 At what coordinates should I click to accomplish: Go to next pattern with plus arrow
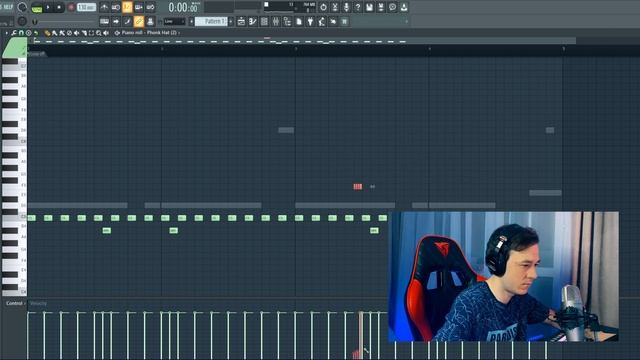pos(231,21)
